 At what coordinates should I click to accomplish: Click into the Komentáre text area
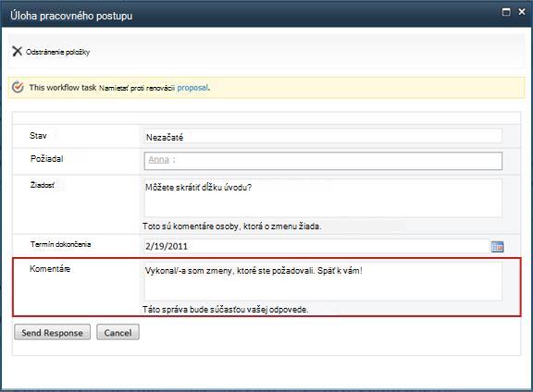tap(323, 281)
